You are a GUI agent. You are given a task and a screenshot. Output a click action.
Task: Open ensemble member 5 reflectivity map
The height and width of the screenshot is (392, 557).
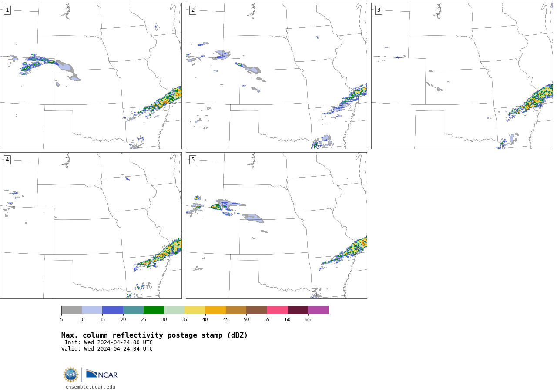coord(276,225)
